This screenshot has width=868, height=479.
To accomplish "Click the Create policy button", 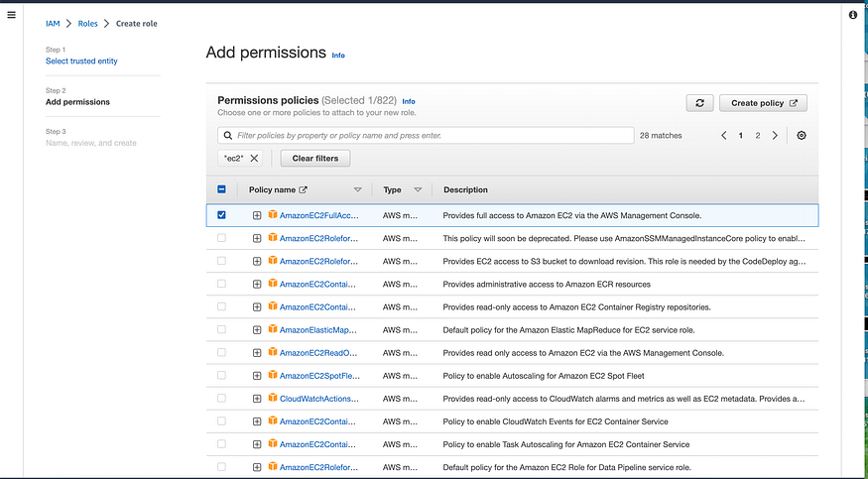I will (763, 103).
